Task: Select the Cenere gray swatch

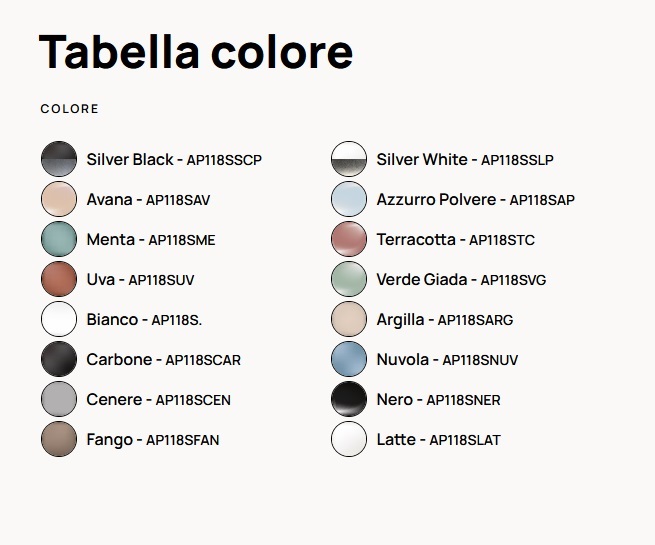Action: tap(59, 399)
